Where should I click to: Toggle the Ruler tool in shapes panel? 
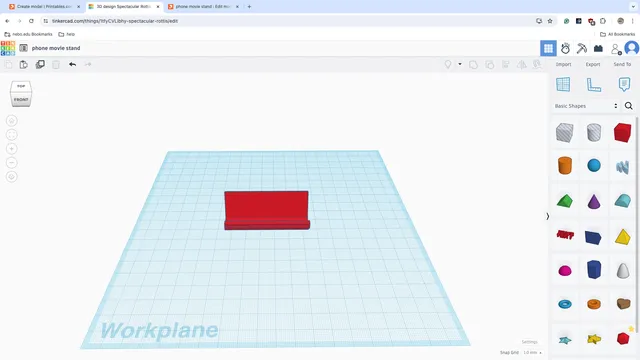point(594,84)
